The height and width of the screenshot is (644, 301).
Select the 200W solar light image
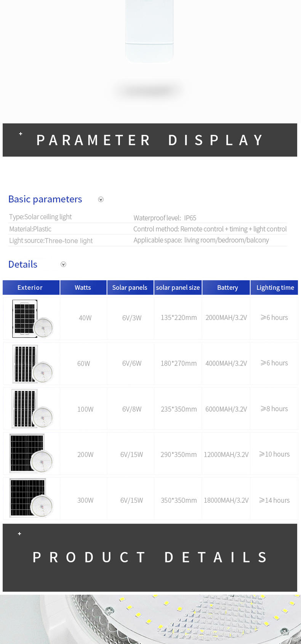[x=31, y=454]
